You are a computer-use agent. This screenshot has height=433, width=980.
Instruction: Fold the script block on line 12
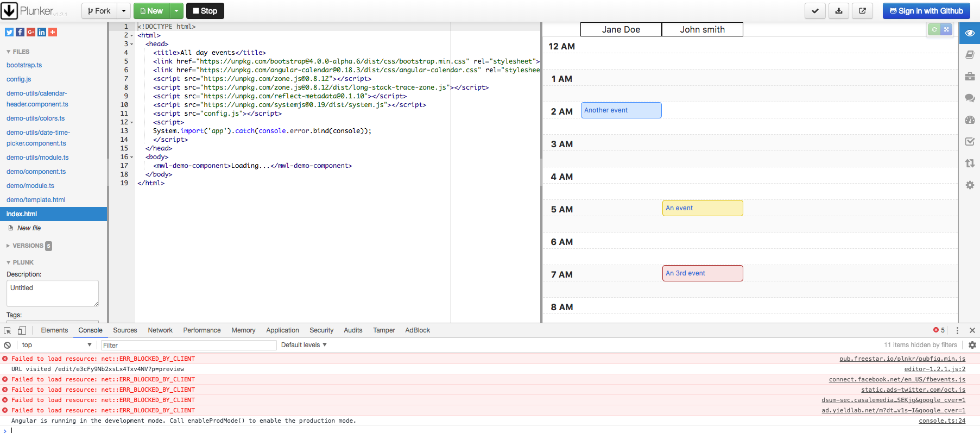[x=131, y=122]
